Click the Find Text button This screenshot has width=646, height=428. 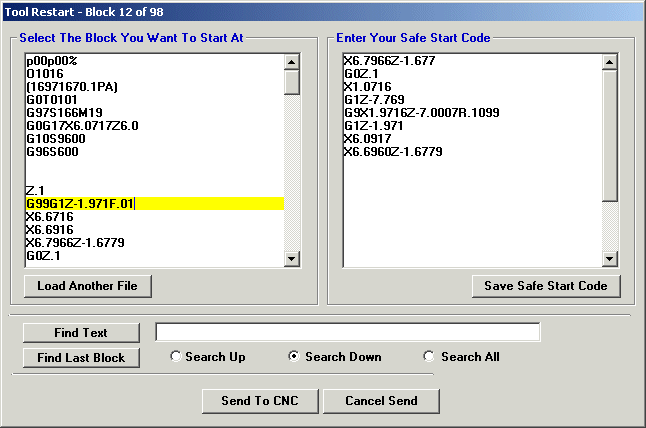pyautogui.click(x=81, y=333)
